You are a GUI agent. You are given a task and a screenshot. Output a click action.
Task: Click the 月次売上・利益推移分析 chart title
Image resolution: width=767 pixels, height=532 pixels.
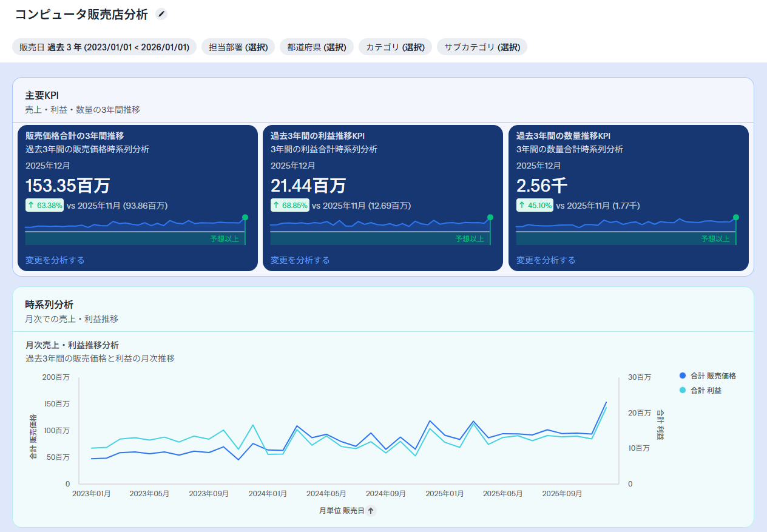72,345
